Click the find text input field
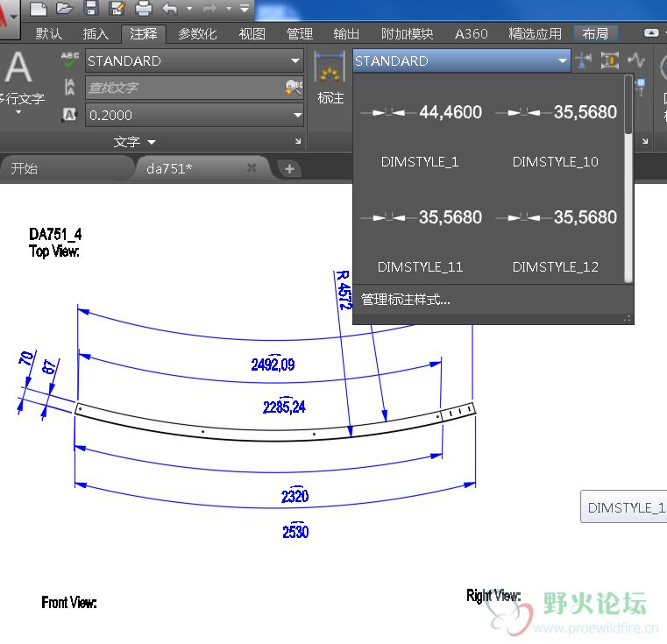Viewport: 667px width, 644px height. click(184, 88)
